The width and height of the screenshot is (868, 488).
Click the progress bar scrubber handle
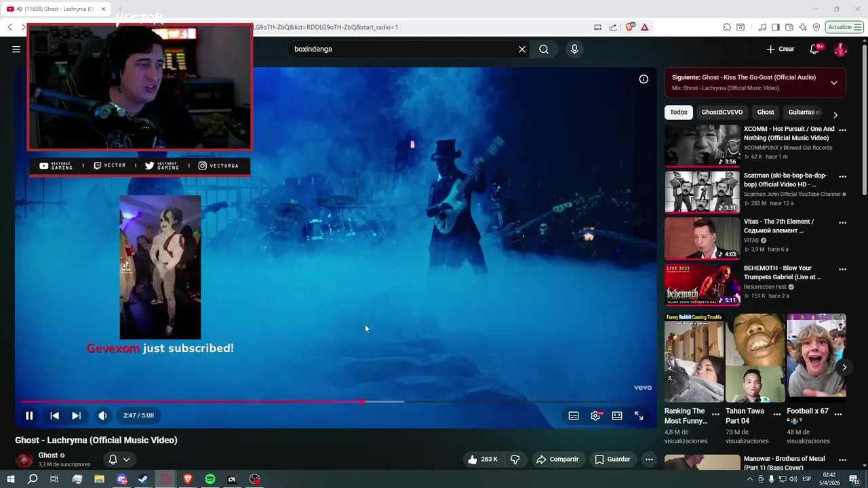(362, 402)
